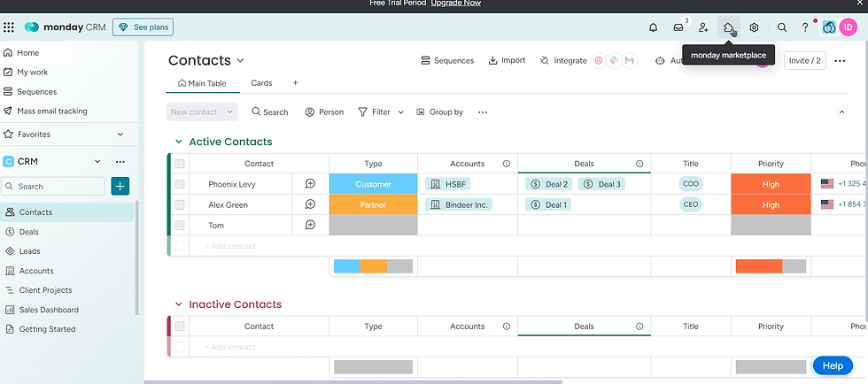Image resolution: width=868 pixels, height=384 pixels.
Task: Click the Accounts column info icon in Active Contacts
Action: click(x=506, y=164)
